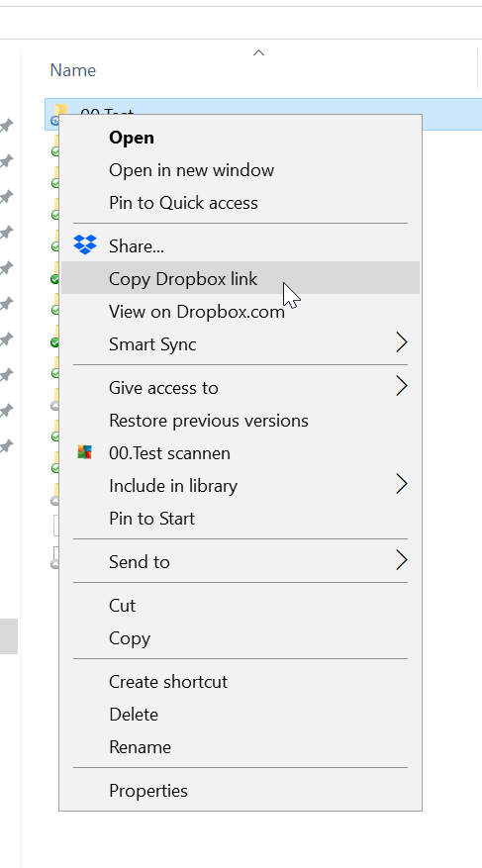This screenshot has height=868, width=482.
Task: Expand the Give access to arrow
Action: click(402, 386)
